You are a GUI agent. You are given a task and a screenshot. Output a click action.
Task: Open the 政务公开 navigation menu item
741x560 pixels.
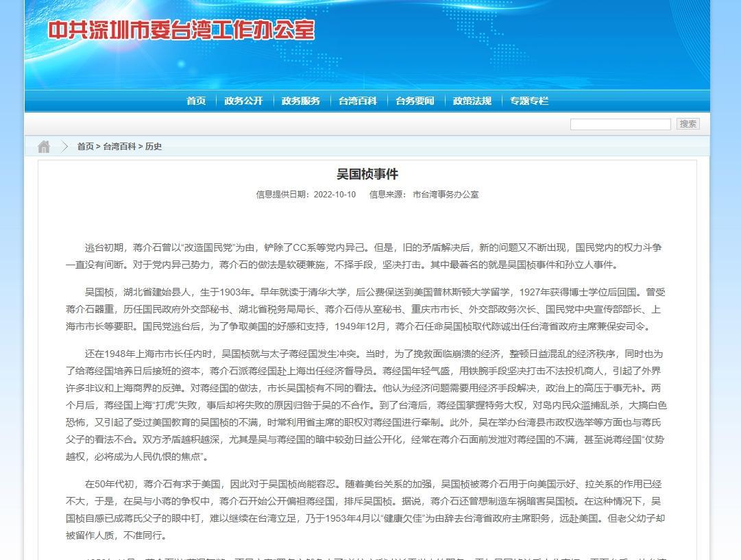243,101
